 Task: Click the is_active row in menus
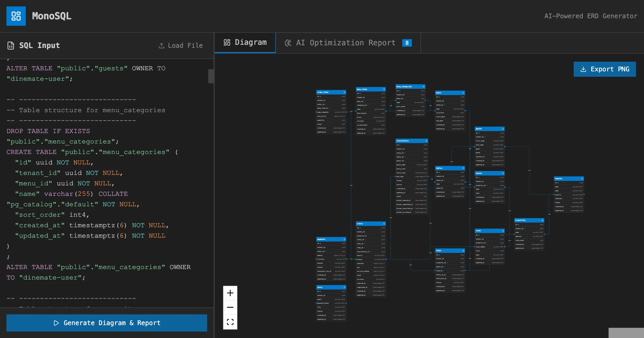pos(450,113)
